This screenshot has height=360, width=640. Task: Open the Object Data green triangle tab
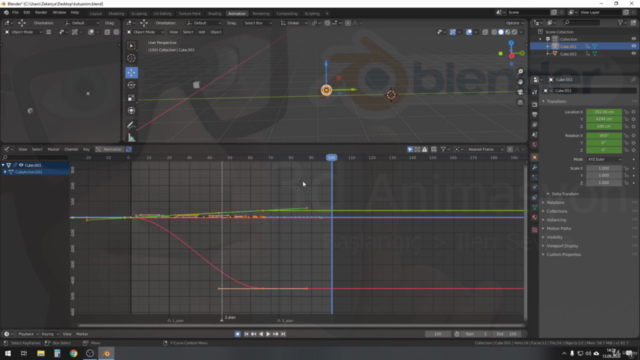[535, 207]
